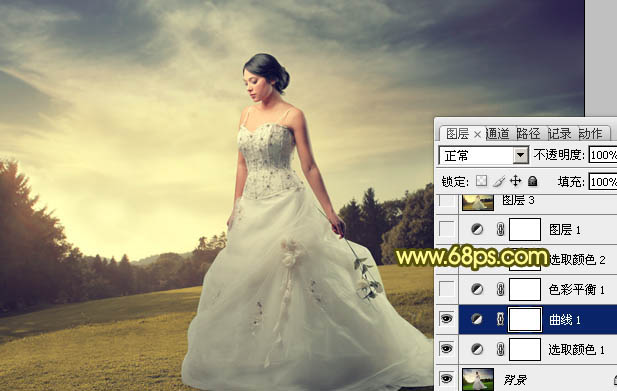
Task: Click the link icon of 选取颜色 1
Action: [x=500, y=349]
